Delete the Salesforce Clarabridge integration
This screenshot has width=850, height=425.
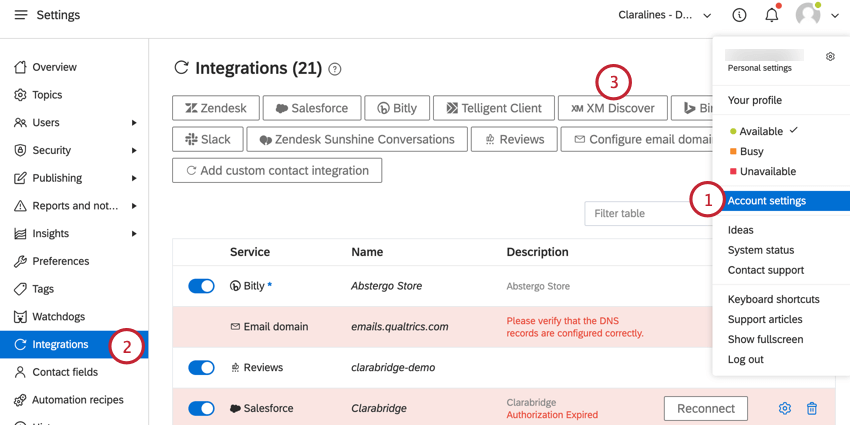[x=812, y=408]
